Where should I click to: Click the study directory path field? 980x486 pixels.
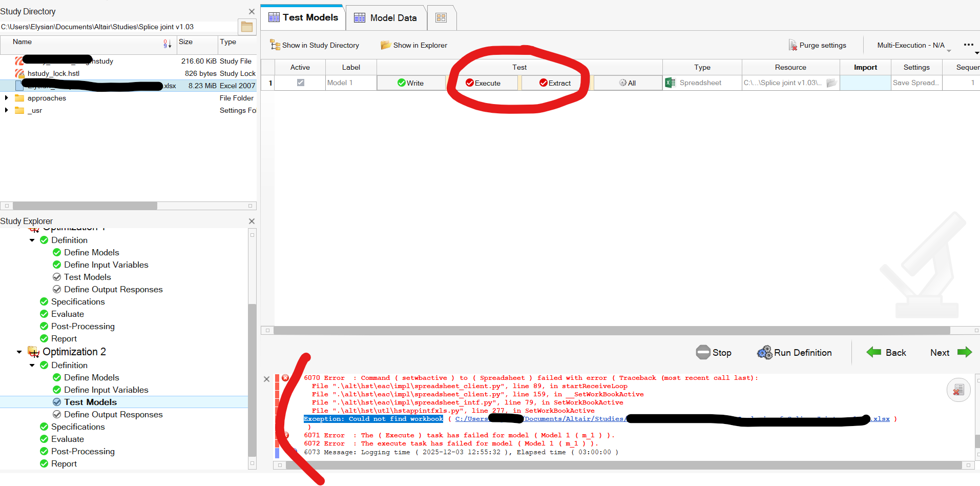(119, 27)
